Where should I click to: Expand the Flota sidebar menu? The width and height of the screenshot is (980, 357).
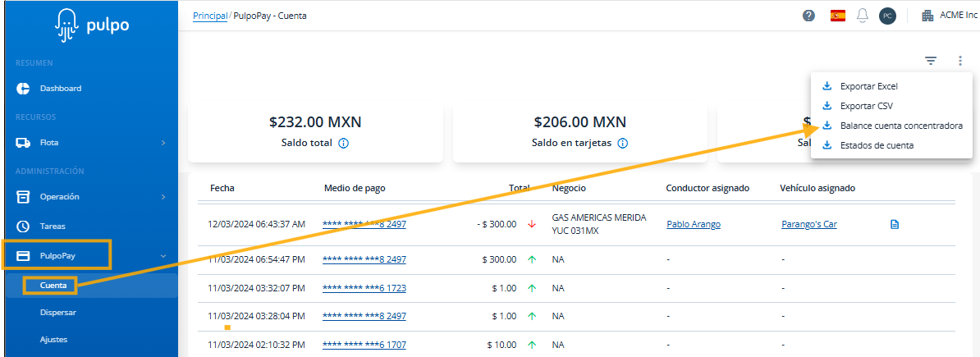click(89, 143)
